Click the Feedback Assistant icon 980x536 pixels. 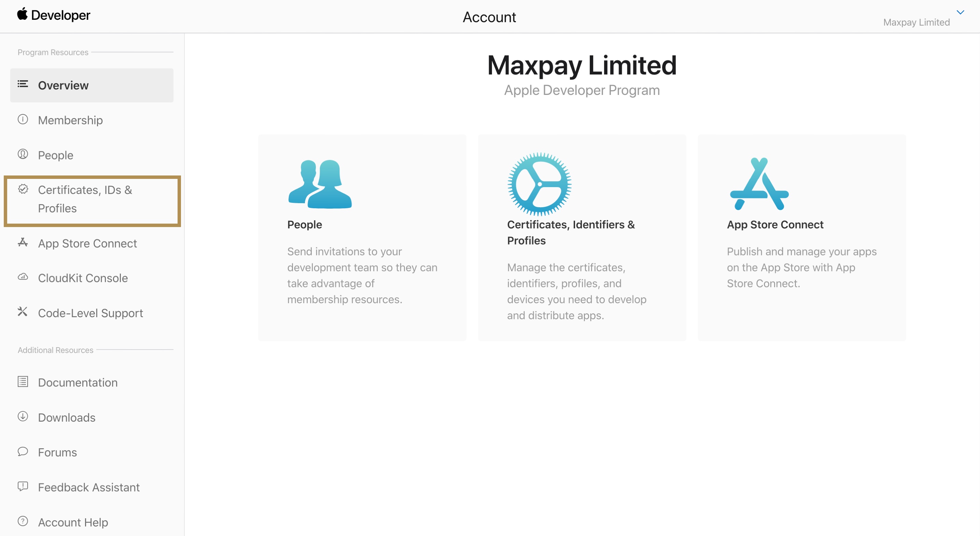coord(23,486)
